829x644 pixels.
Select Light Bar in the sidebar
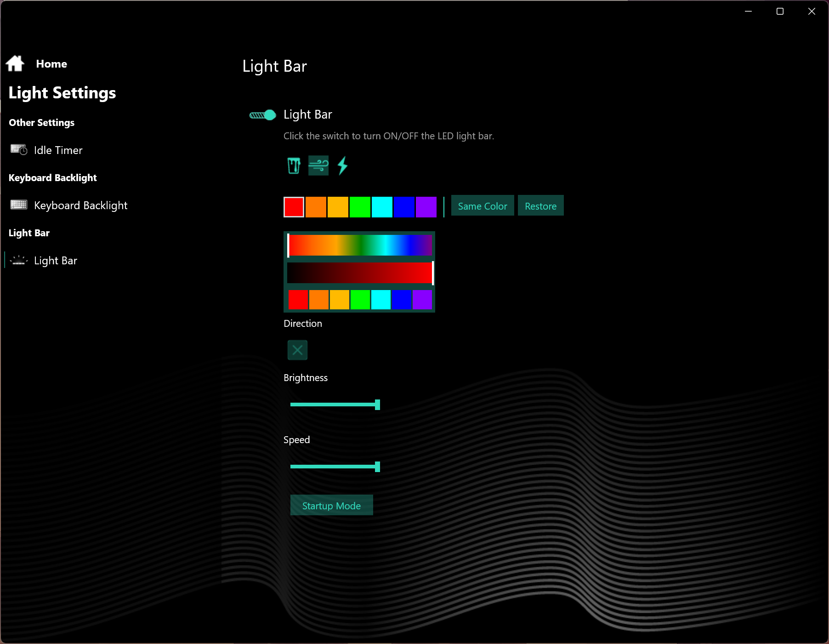pyautogui.click(x=56, y=261)
